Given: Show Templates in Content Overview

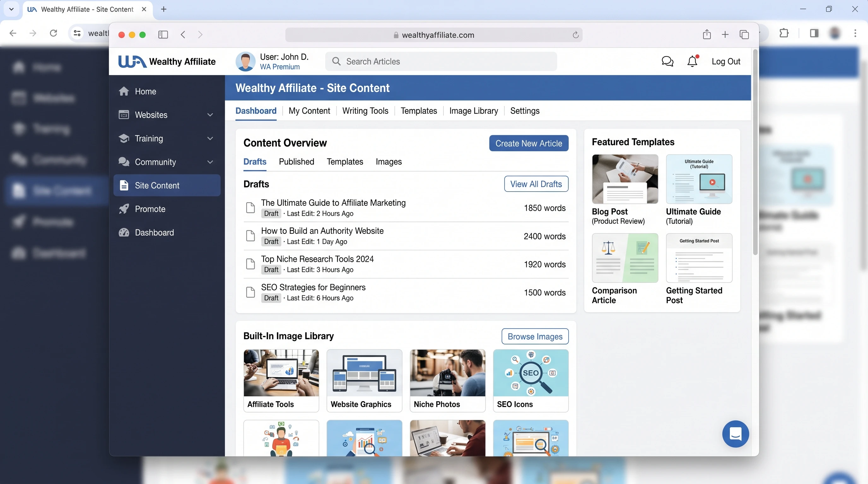Looking at the screenshot, I should click(345, 162).
